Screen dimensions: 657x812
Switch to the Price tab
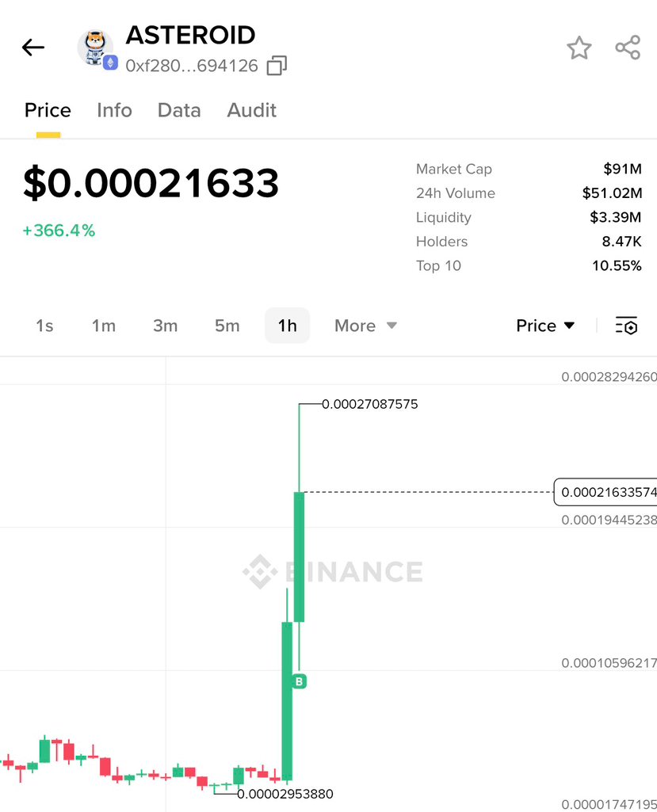click(48, 110)
